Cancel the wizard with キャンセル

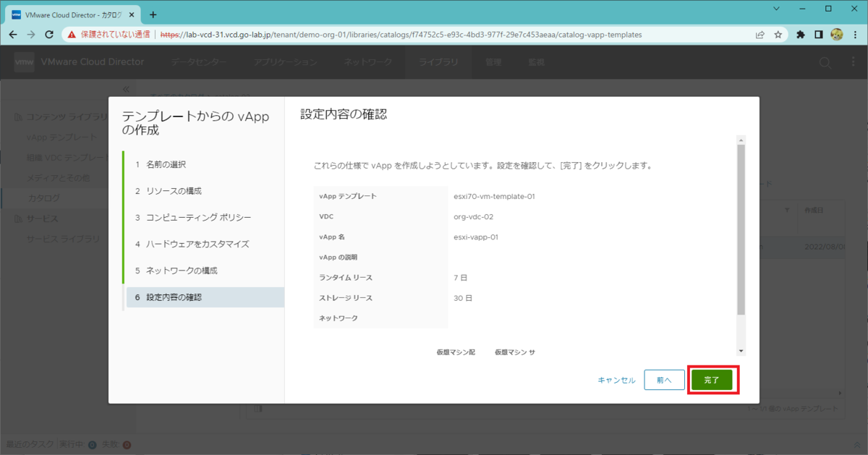point(616,380)
